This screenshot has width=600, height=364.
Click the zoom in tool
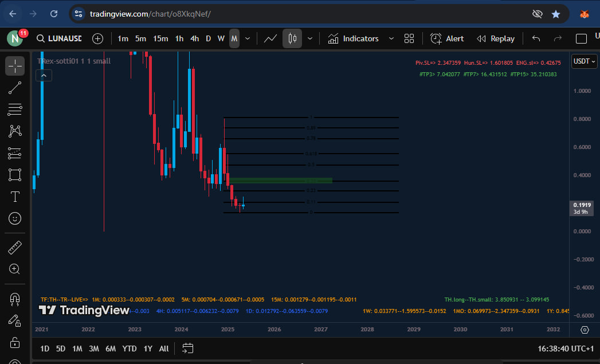(15, 269)
